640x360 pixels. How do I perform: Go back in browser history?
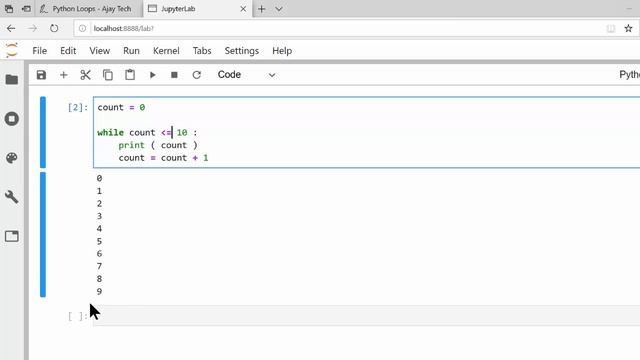pyautogui.click(x=11, y=28)
